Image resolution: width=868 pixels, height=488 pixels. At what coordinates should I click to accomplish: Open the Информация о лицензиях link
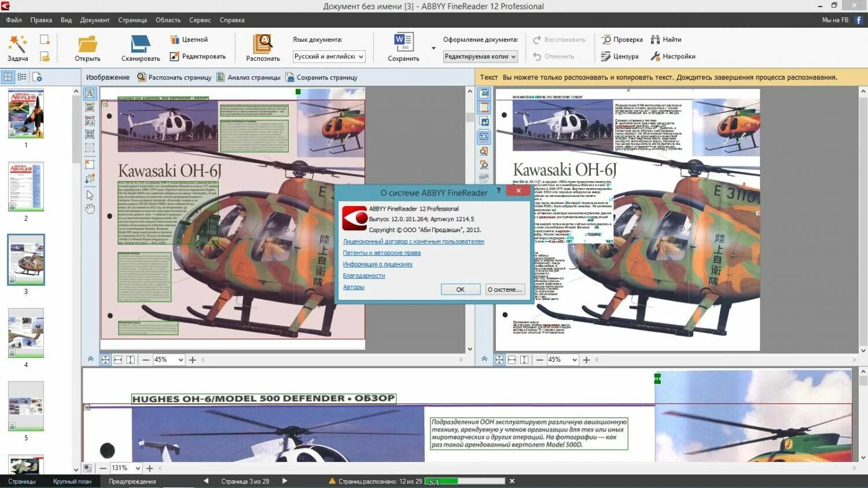(378, 264)
